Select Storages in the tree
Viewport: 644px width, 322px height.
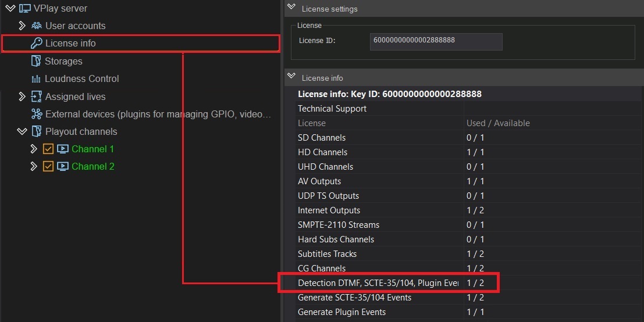tap(63, 61)
